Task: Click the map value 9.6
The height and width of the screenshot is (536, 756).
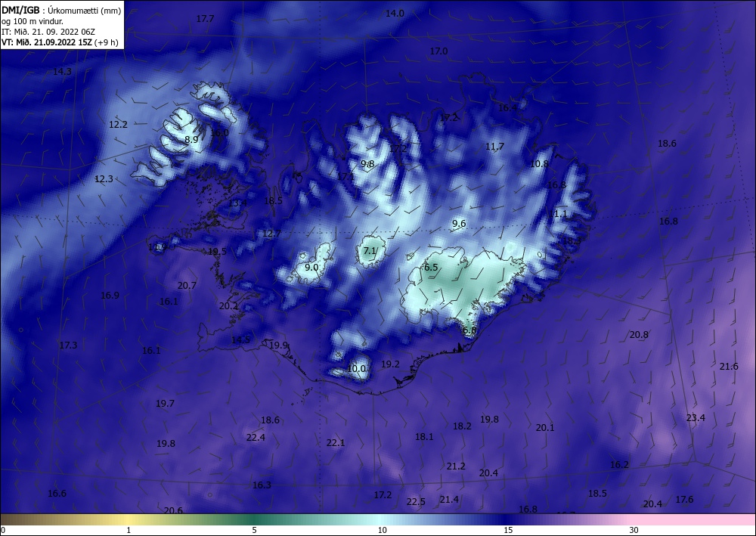Action: [x=459, y=224]
